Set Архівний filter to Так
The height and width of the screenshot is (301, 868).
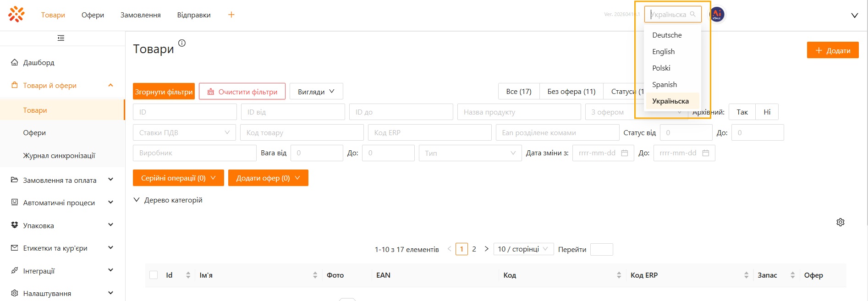742,112
